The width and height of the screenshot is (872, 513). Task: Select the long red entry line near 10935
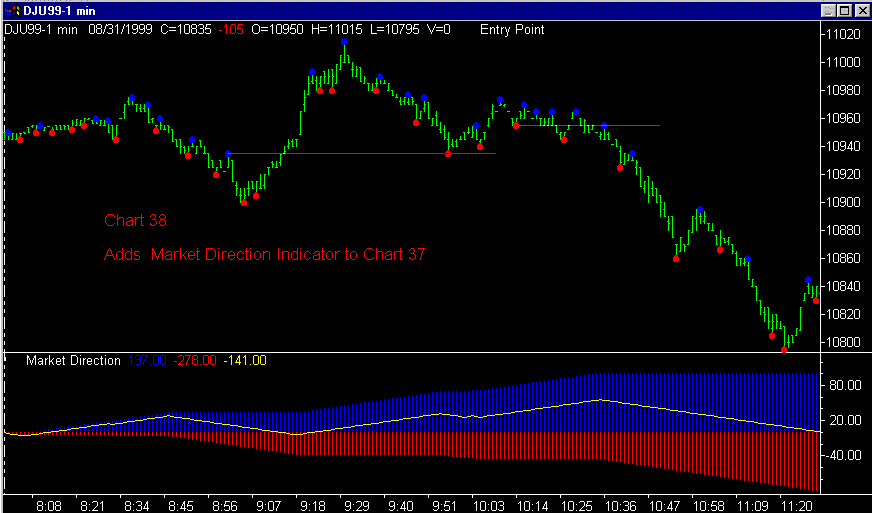[361, 154]
